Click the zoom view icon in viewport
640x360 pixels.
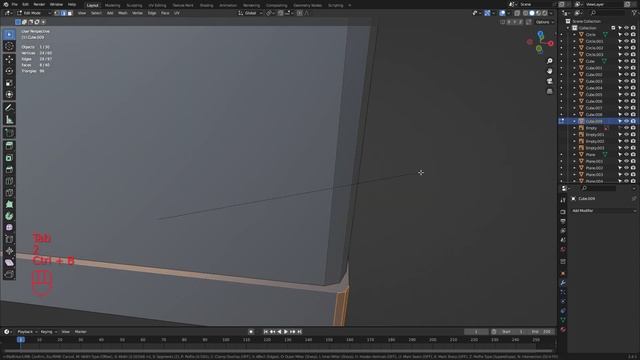pos(549,61)
